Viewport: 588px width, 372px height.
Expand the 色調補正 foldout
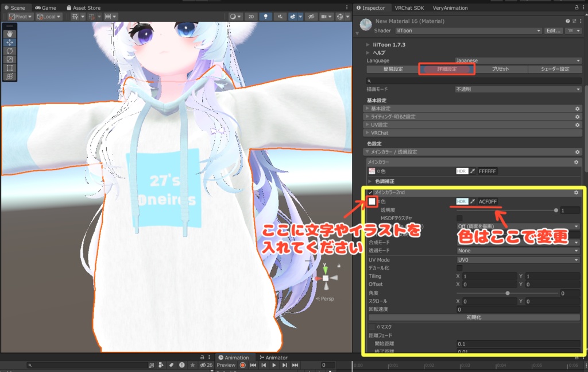370,181
